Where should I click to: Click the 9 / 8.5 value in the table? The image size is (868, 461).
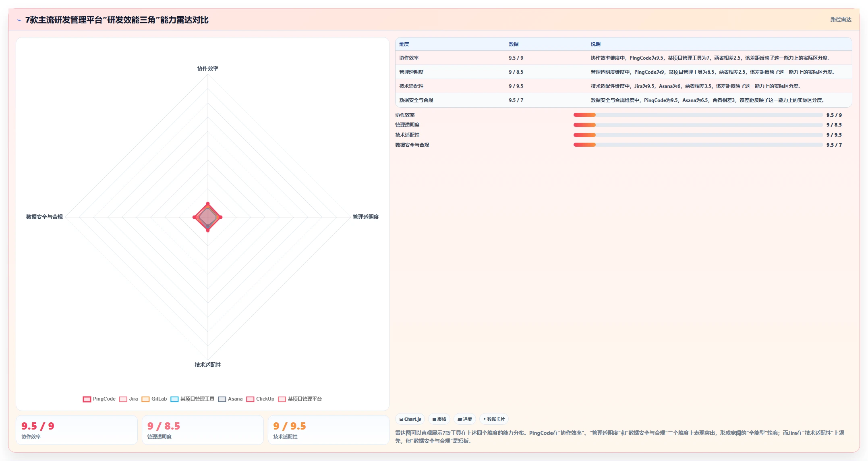point(516,72)
